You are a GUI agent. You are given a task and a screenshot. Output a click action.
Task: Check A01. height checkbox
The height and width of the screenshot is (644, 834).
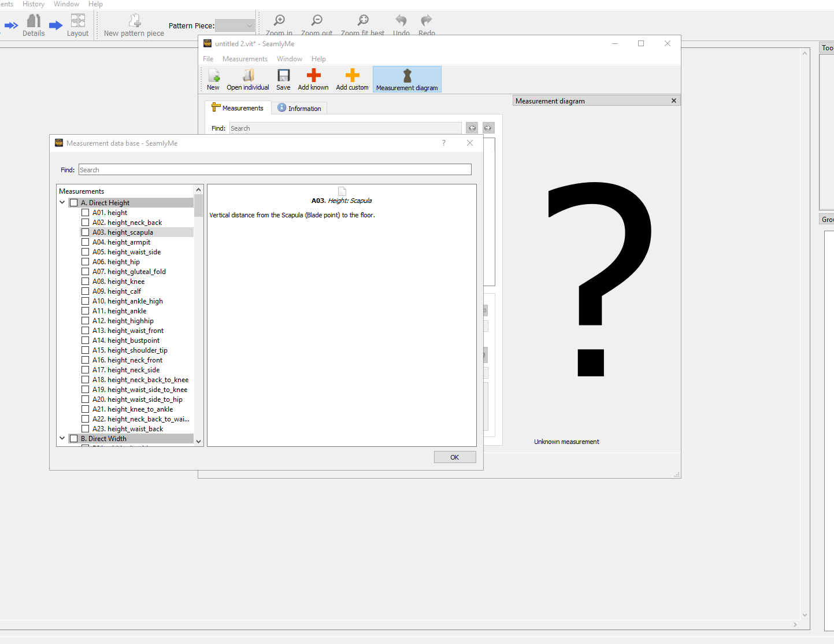85,213
